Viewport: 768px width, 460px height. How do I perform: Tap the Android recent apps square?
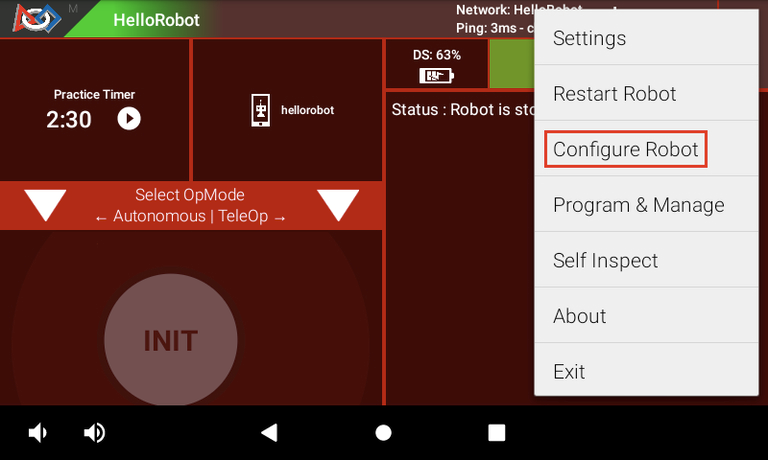pos(497,433)
